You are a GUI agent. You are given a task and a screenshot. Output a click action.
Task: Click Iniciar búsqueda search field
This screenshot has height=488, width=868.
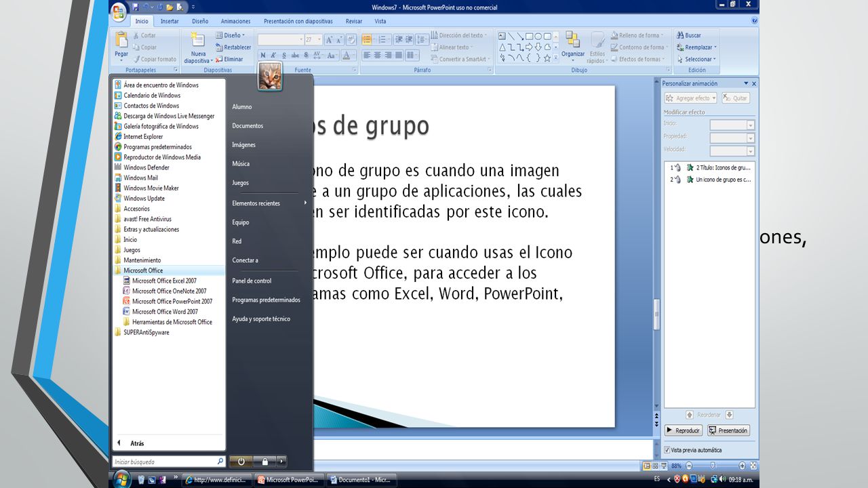tap(169, 462)
